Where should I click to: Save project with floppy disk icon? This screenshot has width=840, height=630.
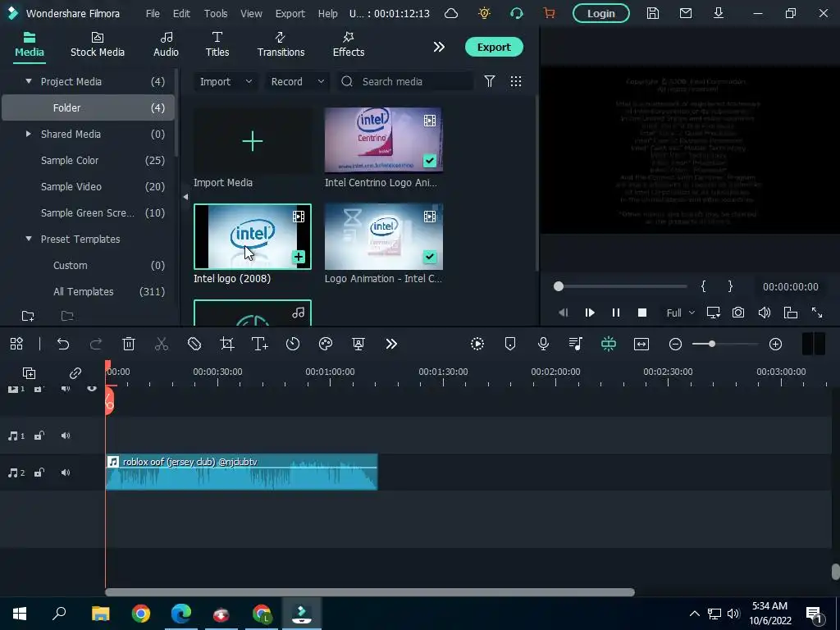coord(652,13)
